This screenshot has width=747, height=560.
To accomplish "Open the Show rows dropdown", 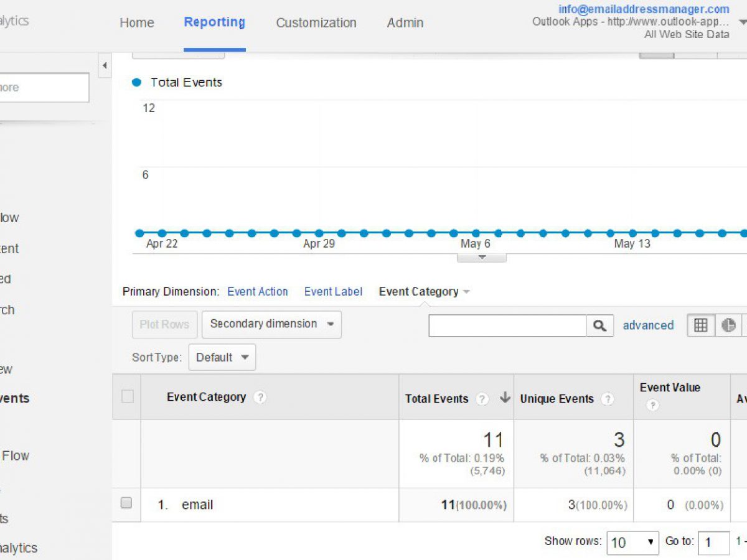I will pos(632,542).
